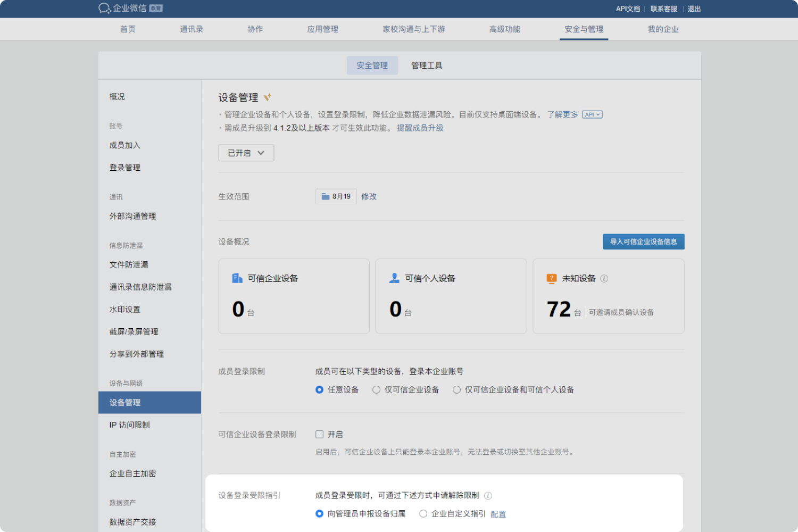Image resolution: width=798 pixels, height=532 pixels.
Task: Open 水印设置 in the sidebar
Action: click(x=124, y=309)
